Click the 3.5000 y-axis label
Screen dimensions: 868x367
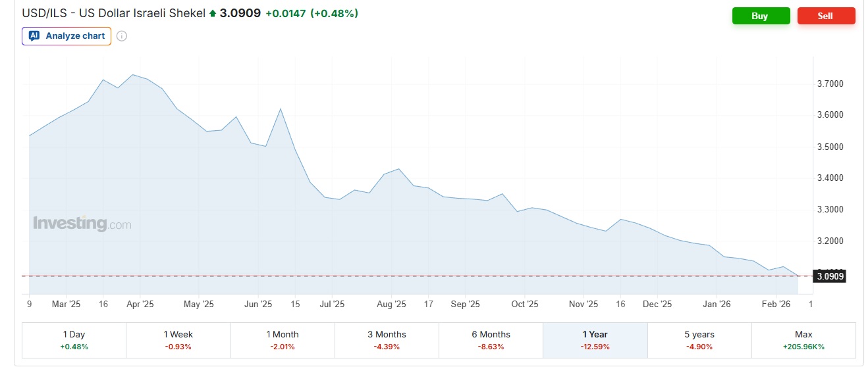(x=830, y=147)
